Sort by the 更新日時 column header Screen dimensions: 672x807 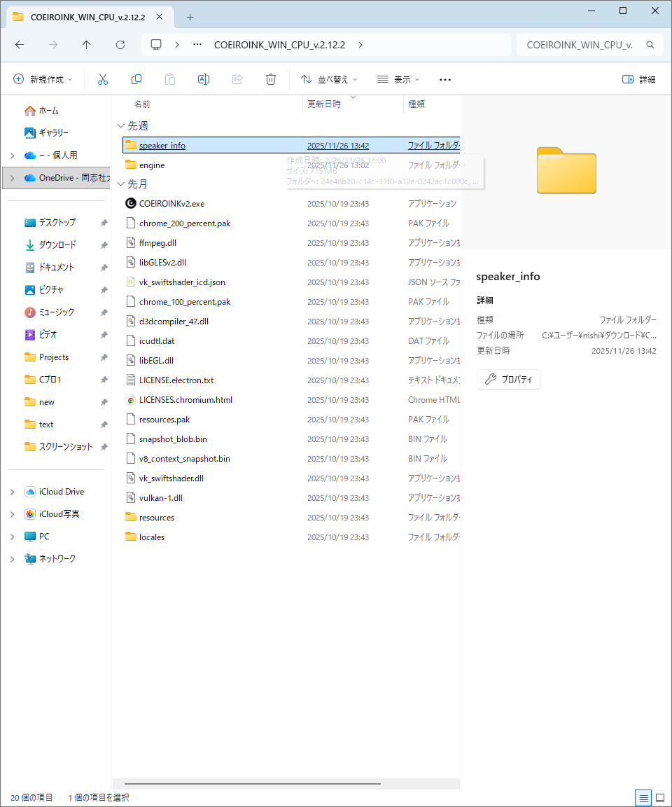click(324, 104)
